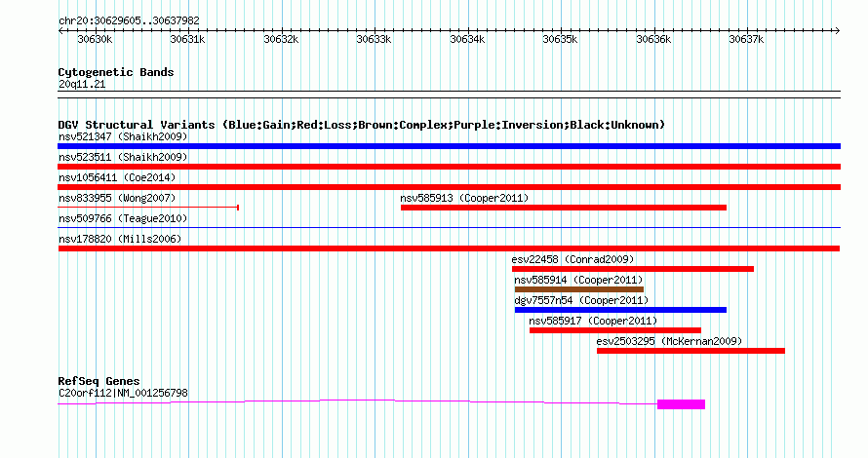
Task: Click the 30630k ruler mark
Action: coord(95,39)
